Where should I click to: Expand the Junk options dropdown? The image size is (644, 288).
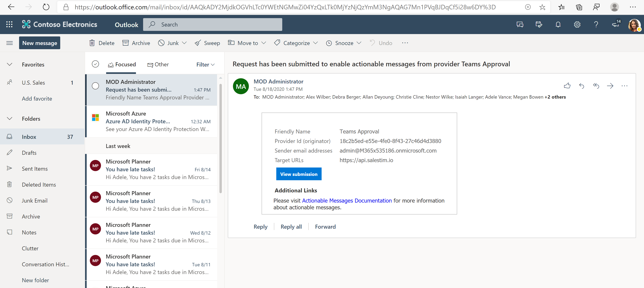coord(184,43)
